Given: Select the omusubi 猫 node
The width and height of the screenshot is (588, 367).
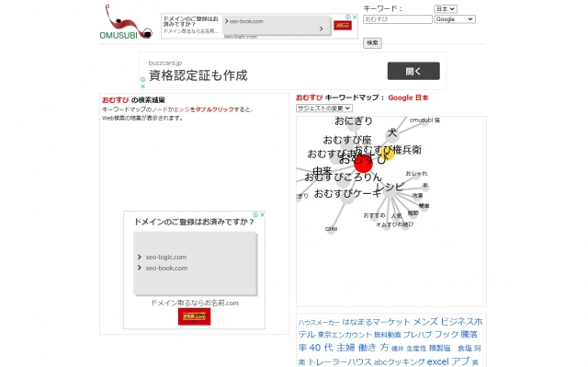Looking at the screenshot, I should coord(424,120).
